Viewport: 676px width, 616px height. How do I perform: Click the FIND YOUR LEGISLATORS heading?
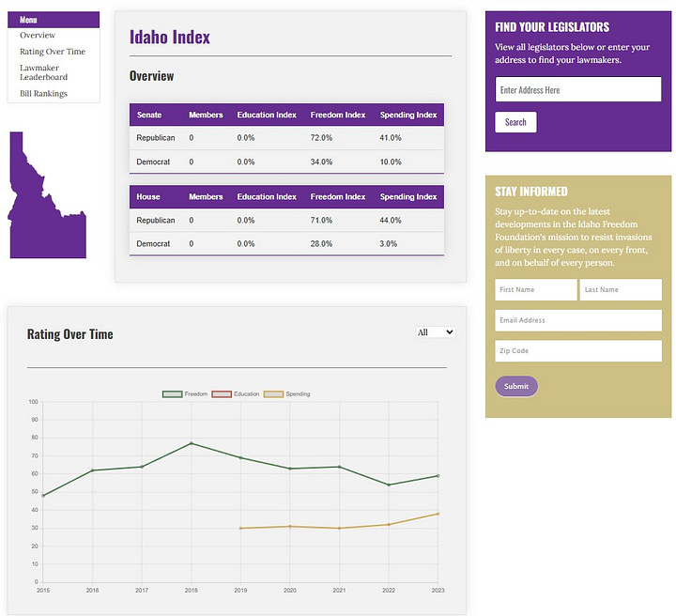point(552,27)
